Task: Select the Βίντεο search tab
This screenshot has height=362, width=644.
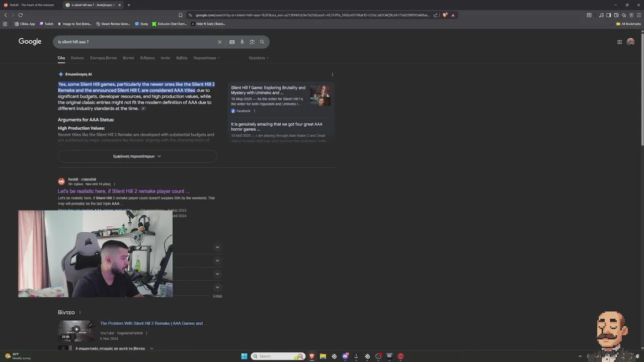Action: (x=128, y=58)
